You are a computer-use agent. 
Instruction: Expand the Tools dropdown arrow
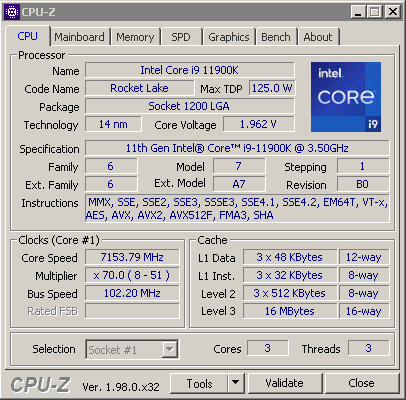click(x=236, y=383)
